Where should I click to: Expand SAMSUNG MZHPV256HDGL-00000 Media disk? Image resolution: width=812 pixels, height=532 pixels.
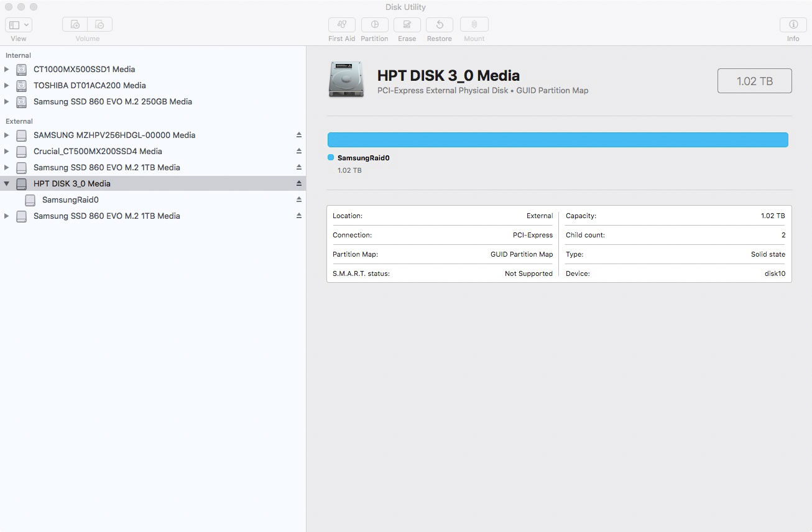pyautogui.click(x=7, y=135)
